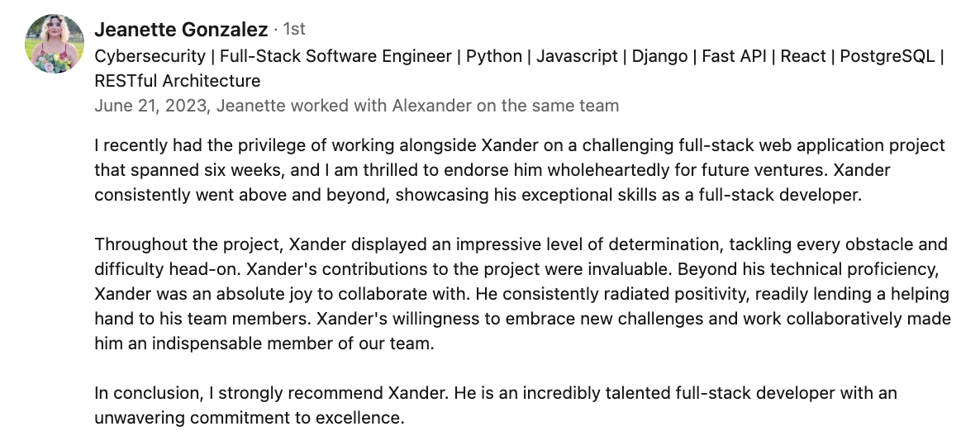Click Django in the headline
The width and height of the screenshot is (980, 436).
pos(659,56)
